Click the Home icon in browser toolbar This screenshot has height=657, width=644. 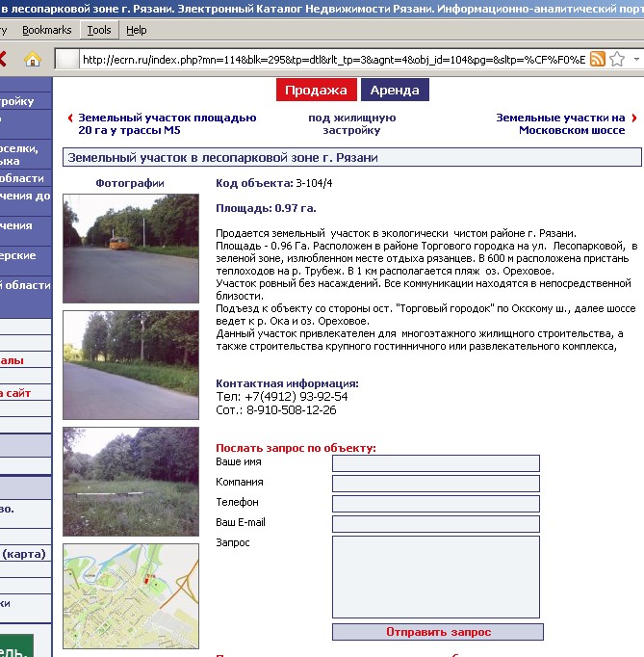pos(33,60)
